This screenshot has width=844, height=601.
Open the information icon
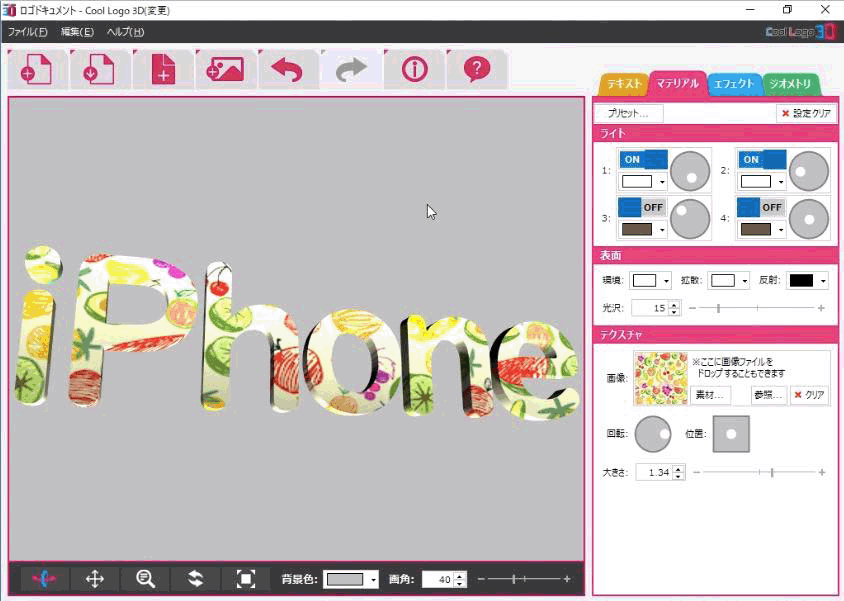click(413, 69)
